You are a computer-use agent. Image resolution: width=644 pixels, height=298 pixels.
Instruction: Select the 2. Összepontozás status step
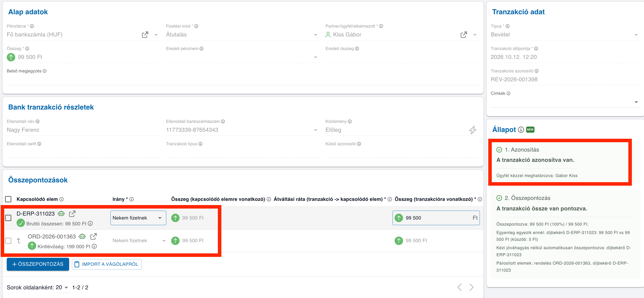coord(566,234)
